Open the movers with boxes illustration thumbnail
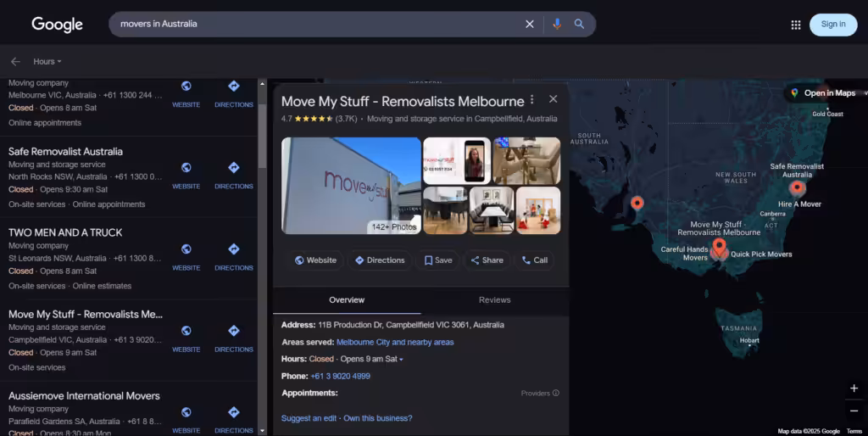868x436 pixels. 538,210
